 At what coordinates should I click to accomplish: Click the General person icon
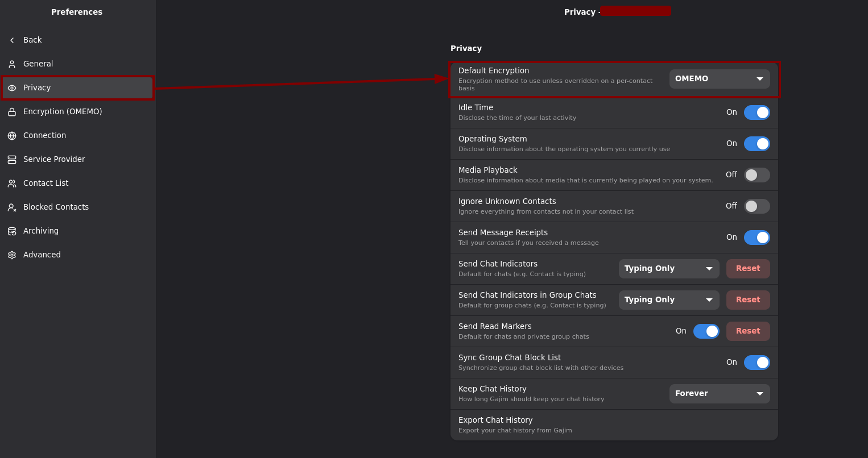coord(12,64)
